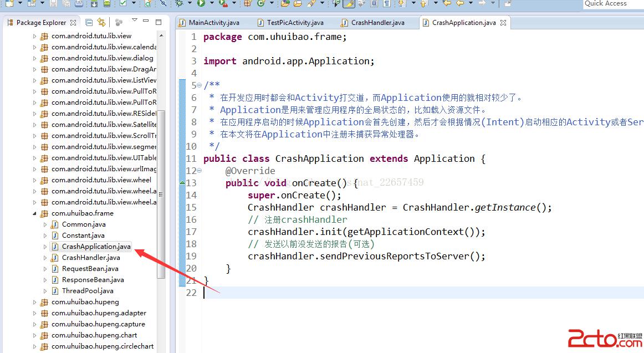
Task: Open the Android Virtual Device Manager icon
Action: (107, 3)
